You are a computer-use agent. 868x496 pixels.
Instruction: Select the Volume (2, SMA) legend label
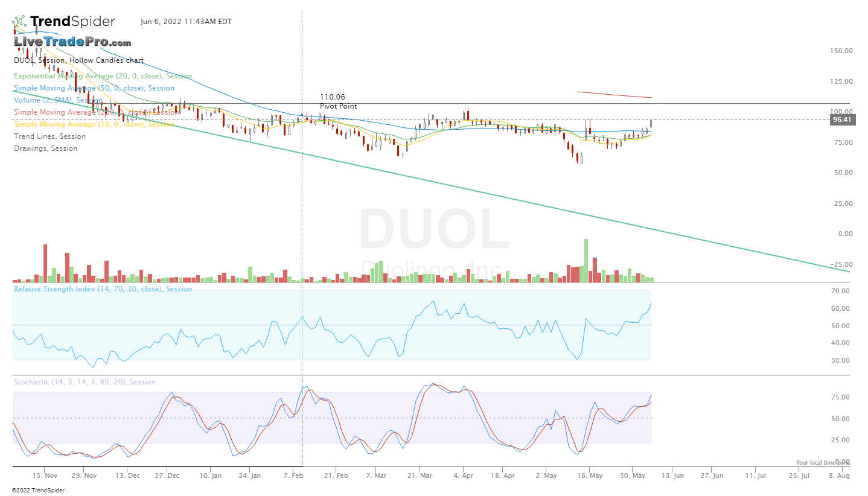58,100
